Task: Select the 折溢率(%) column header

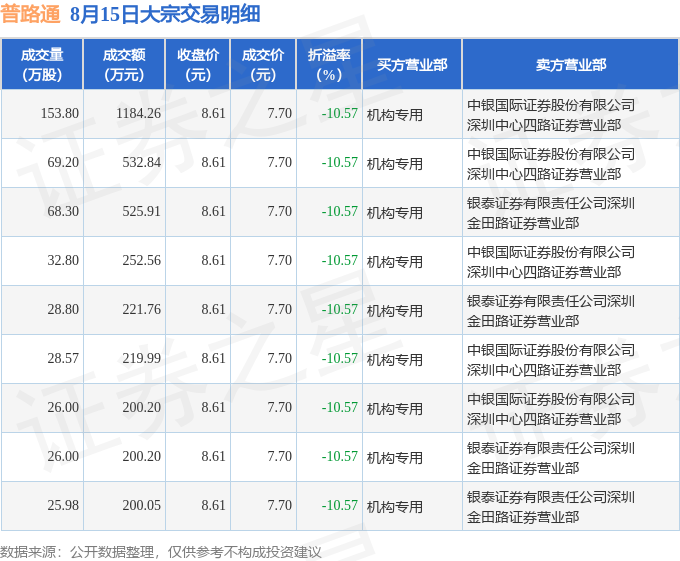Action: 329,65
